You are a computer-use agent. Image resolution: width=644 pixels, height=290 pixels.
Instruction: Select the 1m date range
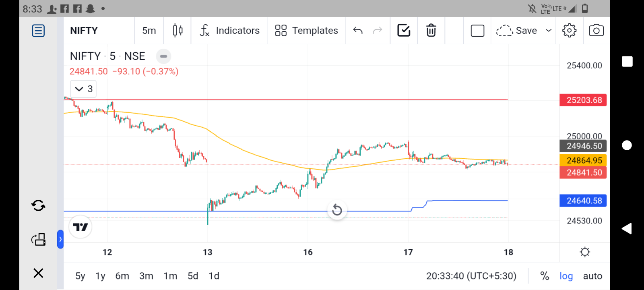170,276
